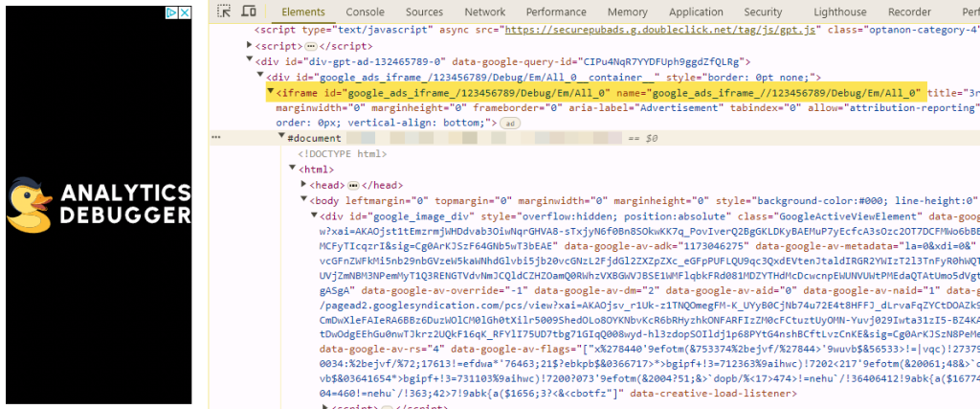Collapse the All_0__container__ div node
Screen dimensions: 980x409
point(260,77)
